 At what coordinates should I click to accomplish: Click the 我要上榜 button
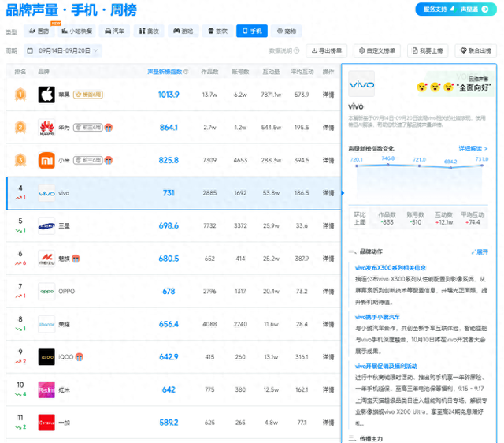click(428, 50)
